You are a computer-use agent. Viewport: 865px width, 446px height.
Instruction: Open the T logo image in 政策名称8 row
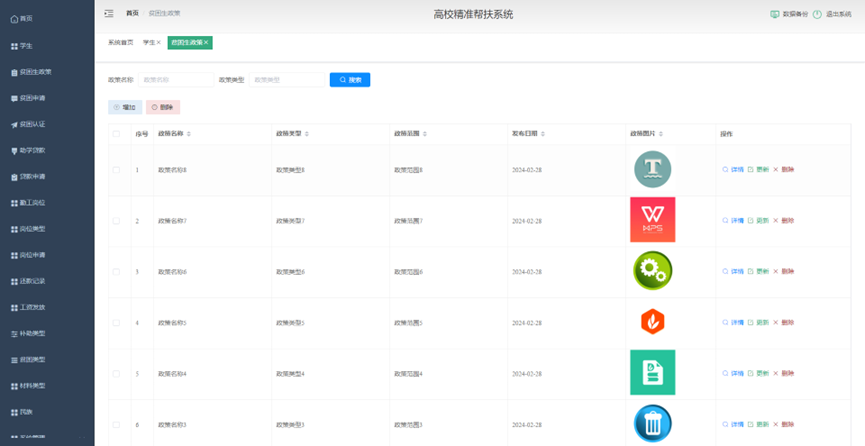click(653, 169)
